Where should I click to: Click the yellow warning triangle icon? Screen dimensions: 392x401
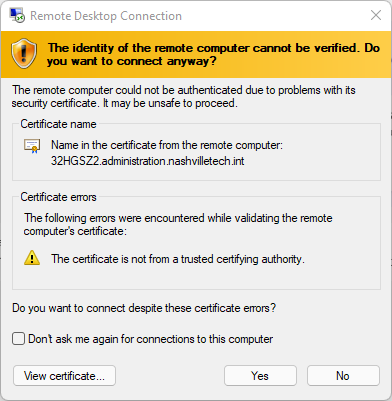[32, 258]
